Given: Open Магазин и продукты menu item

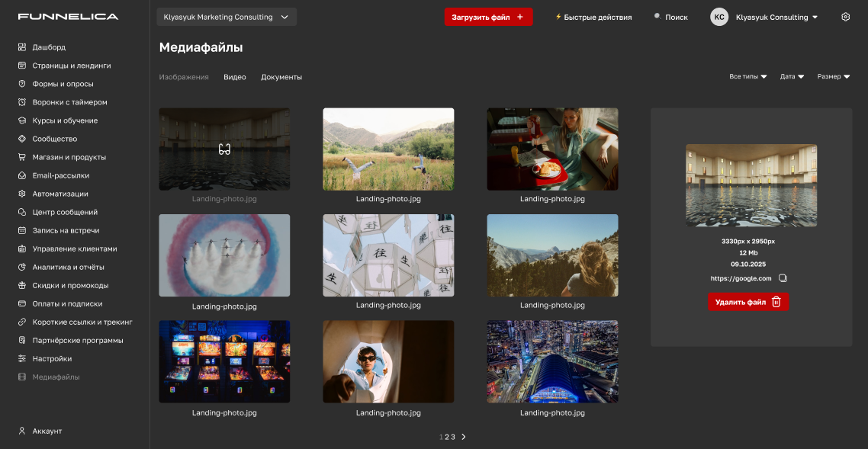Looking at the screenshot, I should point(69,157).
